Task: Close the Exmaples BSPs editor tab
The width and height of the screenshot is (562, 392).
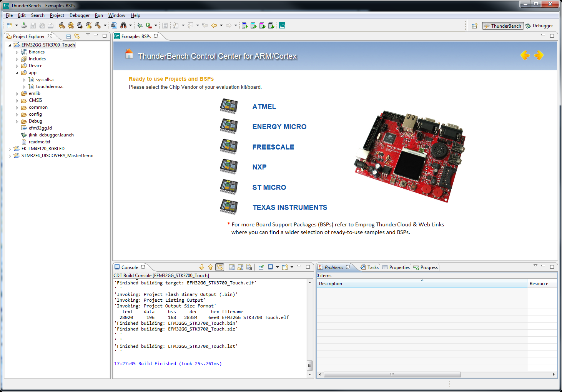Action: 156,36
